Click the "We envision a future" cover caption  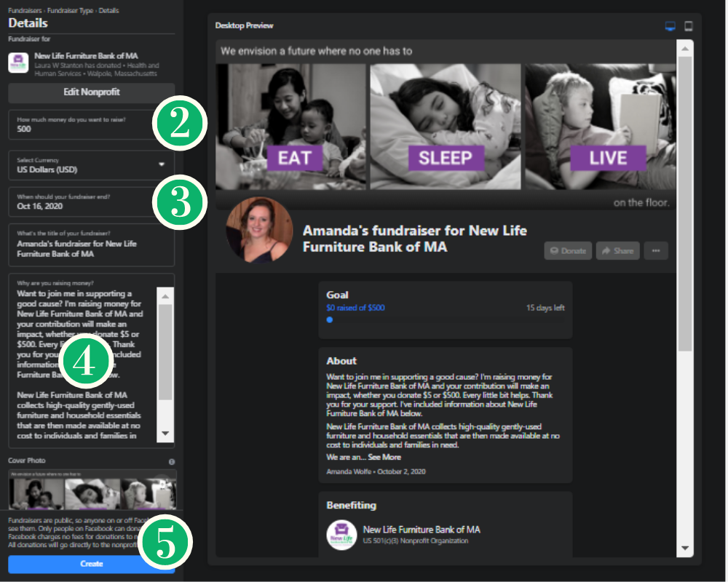316,51
